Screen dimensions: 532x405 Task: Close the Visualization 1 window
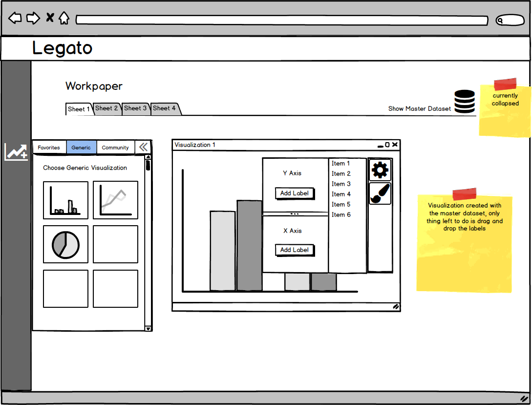coord(395,145)
